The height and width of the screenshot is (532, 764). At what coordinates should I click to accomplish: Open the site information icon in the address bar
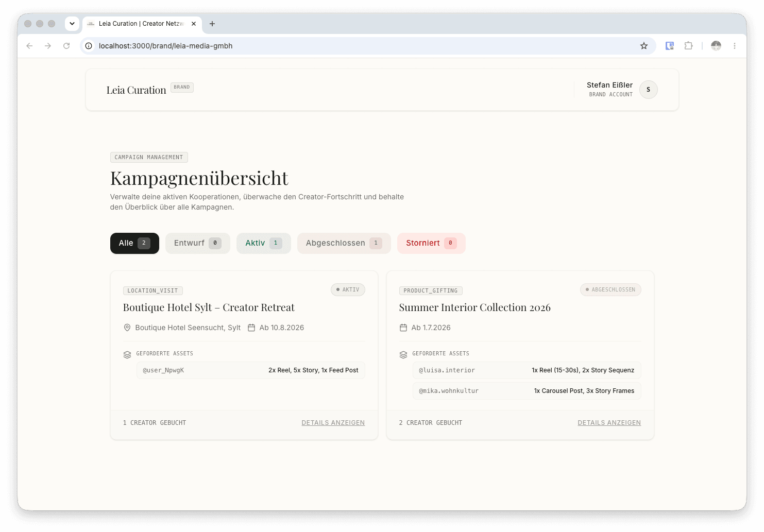pyautogui.click(x=89, y=46)
